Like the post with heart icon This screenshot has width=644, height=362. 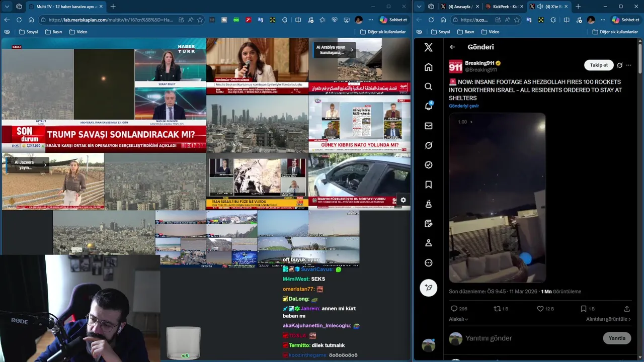[x=540, y=309]
